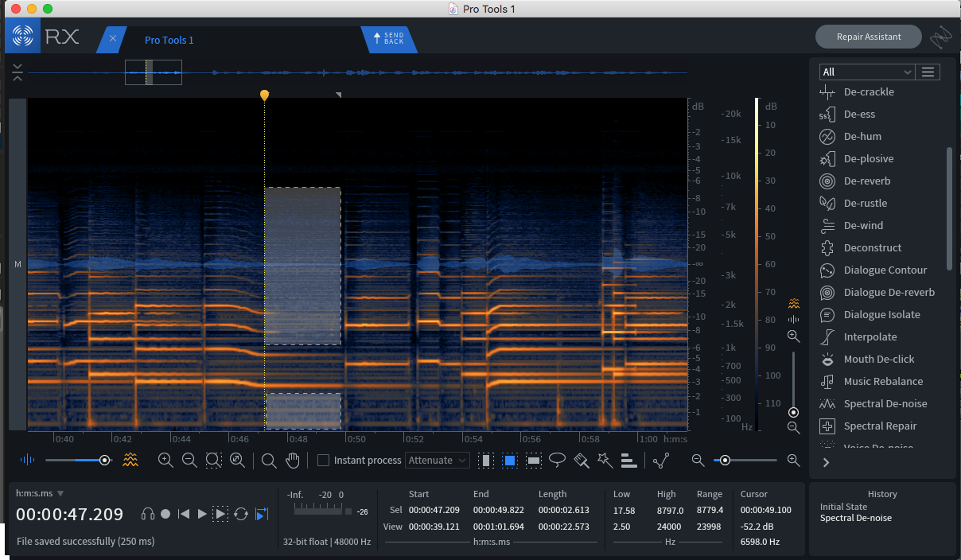Toggle loop playback
Viewport: 961px width, 560px height.
point(240,514)
